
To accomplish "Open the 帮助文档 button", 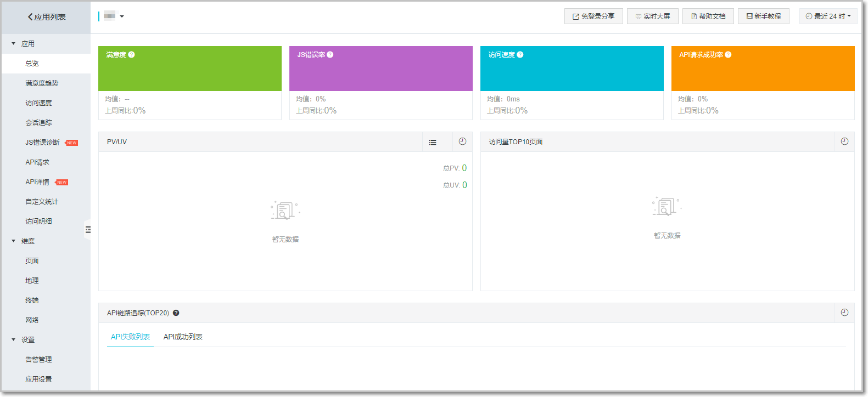I will tap(708, 16).
